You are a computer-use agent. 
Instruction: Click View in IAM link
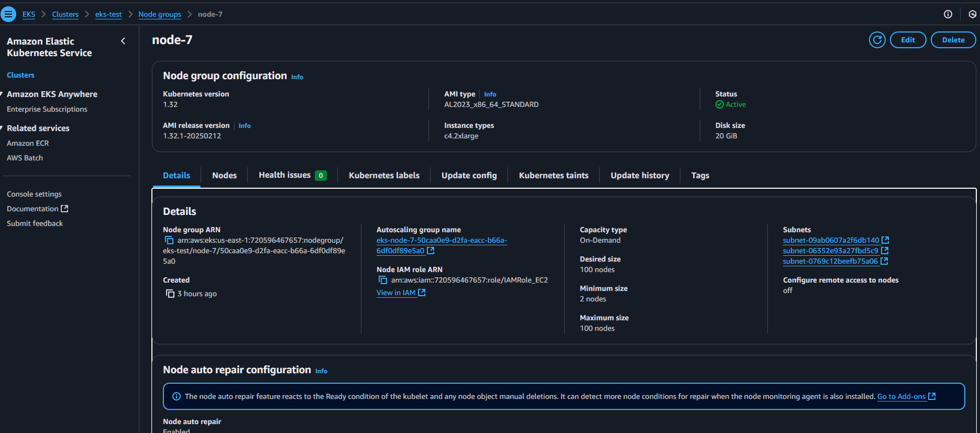pos(396,293)
